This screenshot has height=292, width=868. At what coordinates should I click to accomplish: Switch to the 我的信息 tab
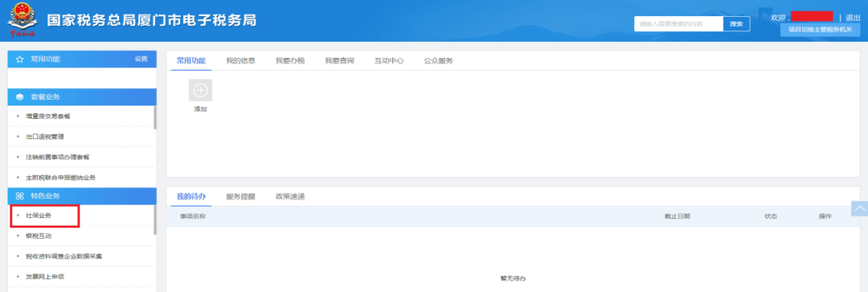(x=241, y=61)
